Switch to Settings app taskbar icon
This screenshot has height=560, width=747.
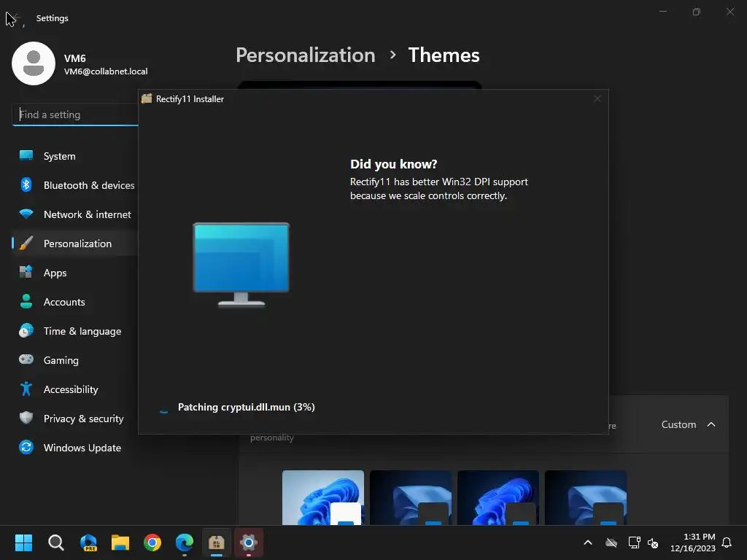pyautogui.click(x=249, y=542)
